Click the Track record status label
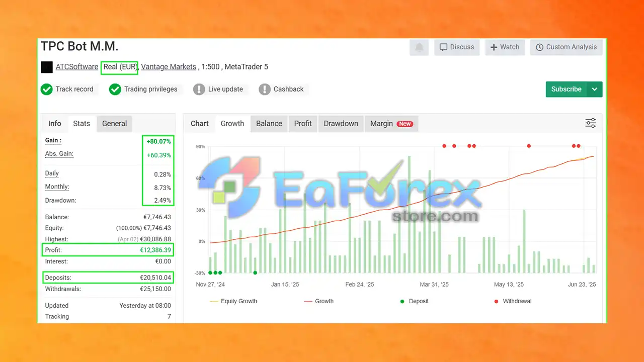Viewport: 644px width, 362px height. coord(74,89)
